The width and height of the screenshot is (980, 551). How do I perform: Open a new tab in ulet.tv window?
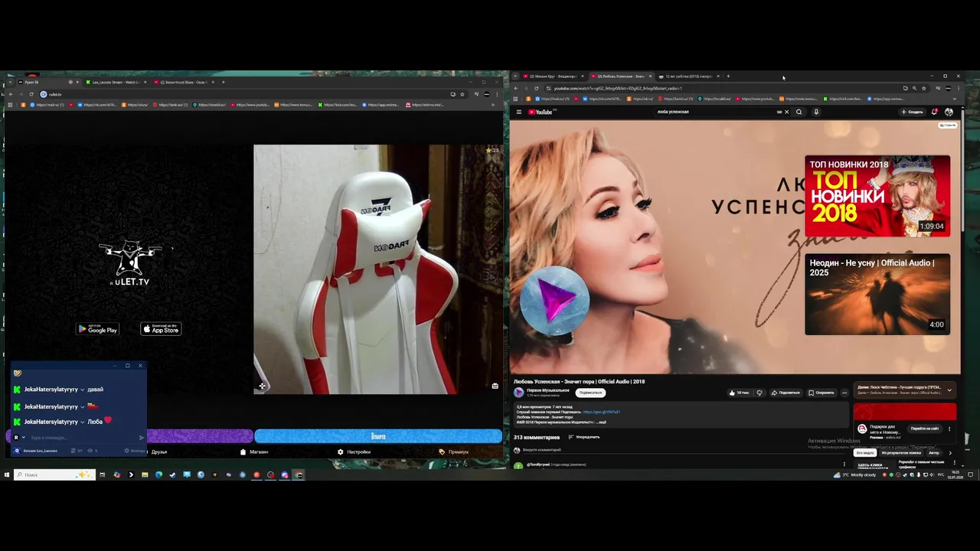223,82
